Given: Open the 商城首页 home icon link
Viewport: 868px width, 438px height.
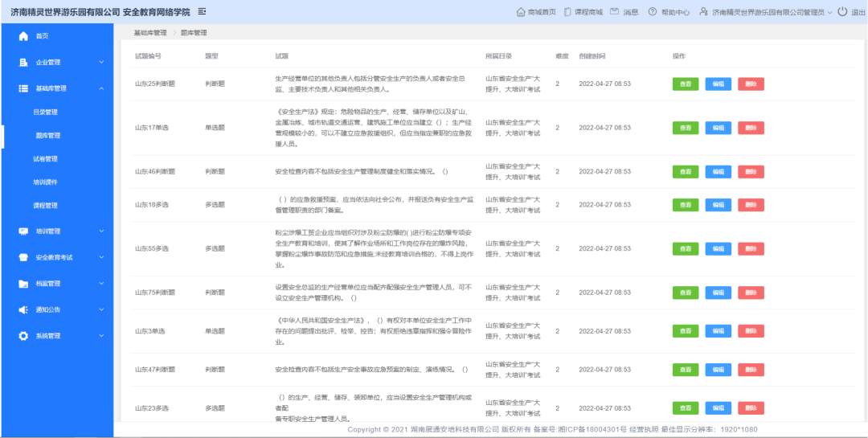Looking at the screenshot, I should 520,11.
